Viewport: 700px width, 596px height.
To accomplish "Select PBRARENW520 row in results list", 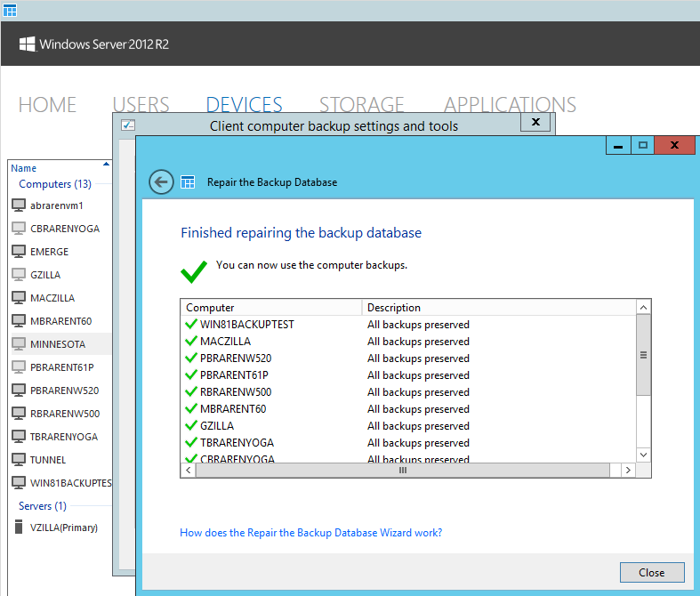I will click(408, 358).
